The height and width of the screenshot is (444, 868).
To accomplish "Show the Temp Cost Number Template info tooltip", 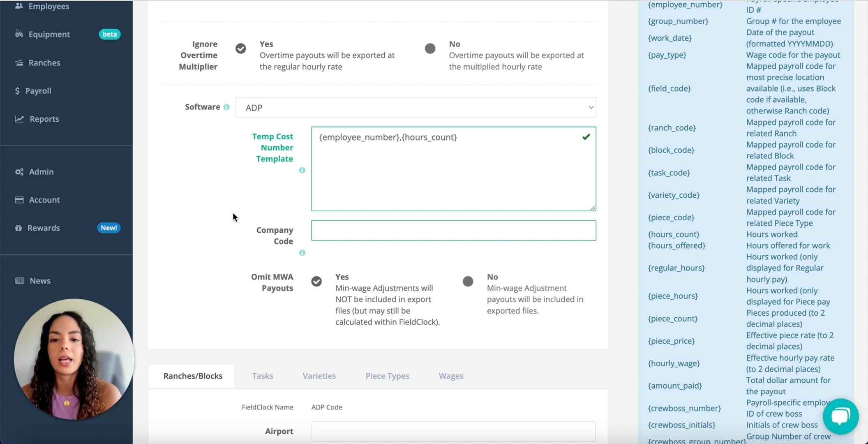I will tap(302, 170).
